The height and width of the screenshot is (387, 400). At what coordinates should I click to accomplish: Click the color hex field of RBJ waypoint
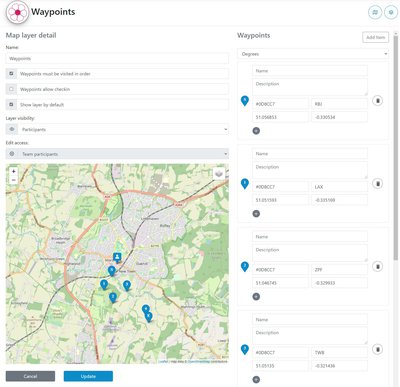[x=280, y=104]
